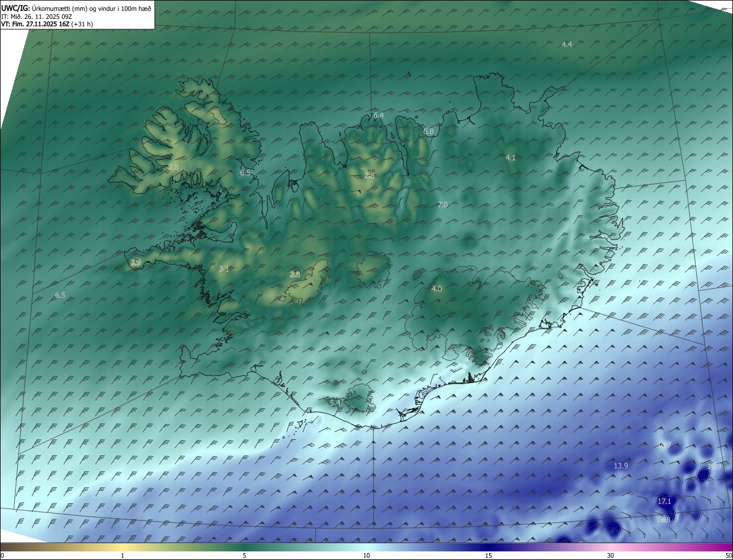733x560 pixels.
Task: Click the '15' tick on the colour scale
Action: pos(488,555)
